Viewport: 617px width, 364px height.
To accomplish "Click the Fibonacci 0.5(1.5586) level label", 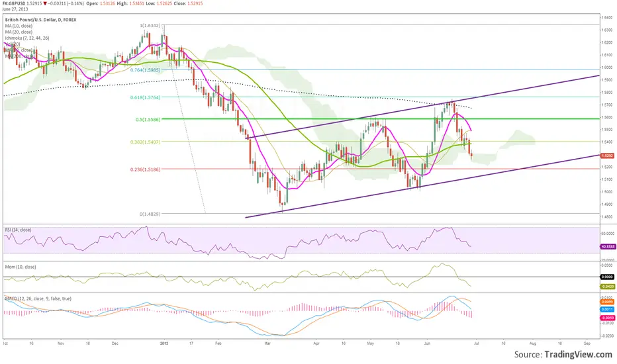I will (148, 119).
